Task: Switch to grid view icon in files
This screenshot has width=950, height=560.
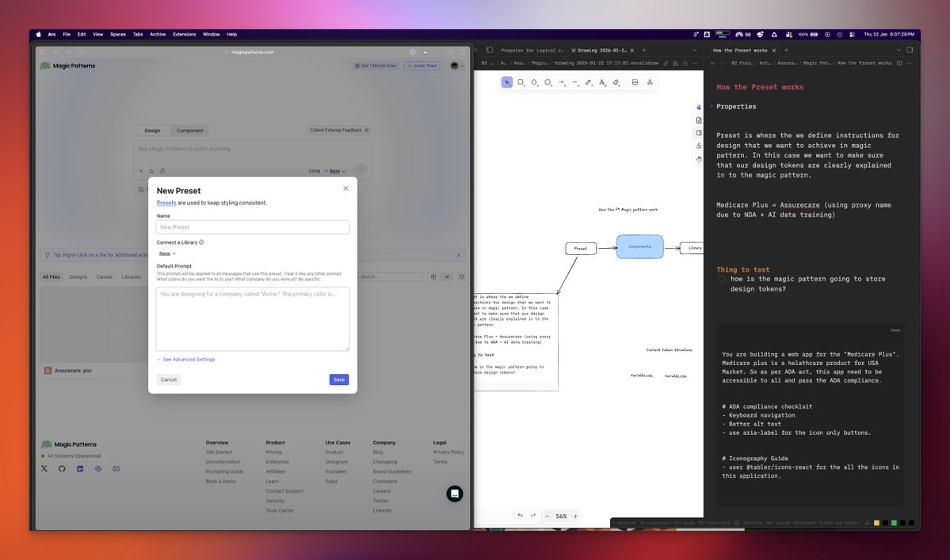Action: (433, 276)
